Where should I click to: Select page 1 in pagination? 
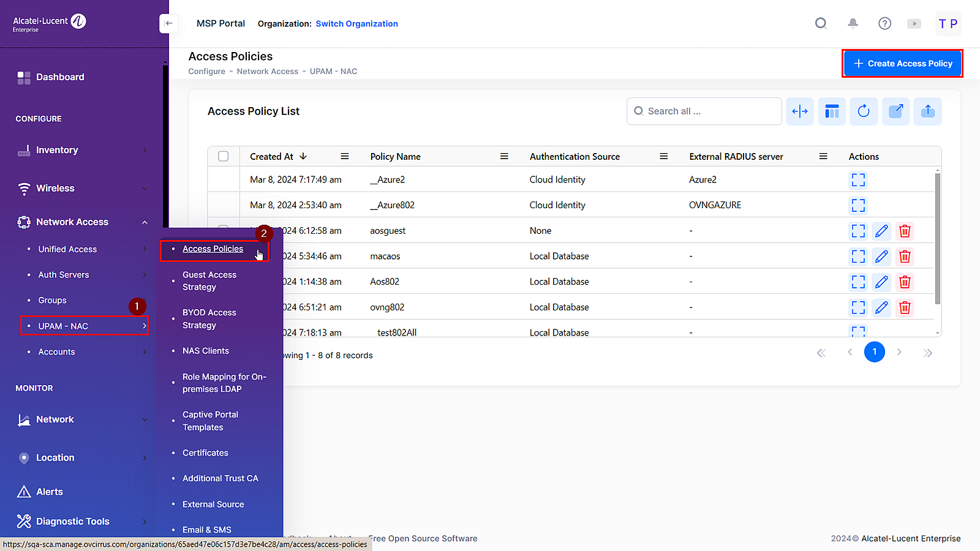tap(874, 352)
